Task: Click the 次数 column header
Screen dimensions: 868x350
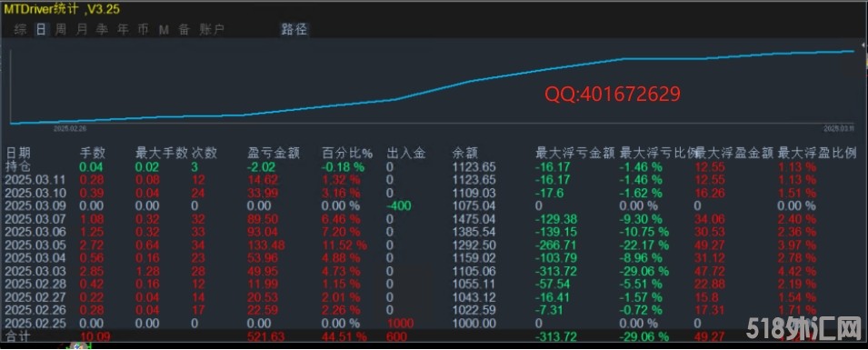Action: pos(205,154)
